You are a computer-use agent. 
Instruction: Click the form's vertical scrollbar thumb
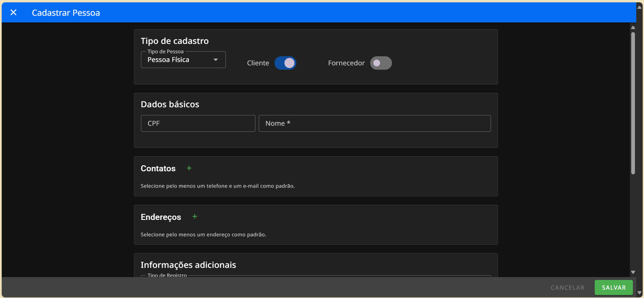point(633,103)
